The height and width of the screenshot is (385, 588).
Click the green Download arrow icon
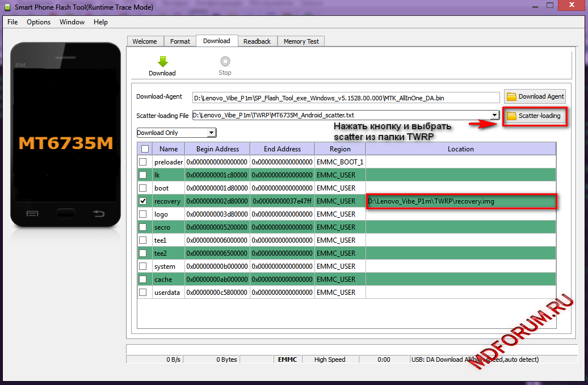point(162,61)
